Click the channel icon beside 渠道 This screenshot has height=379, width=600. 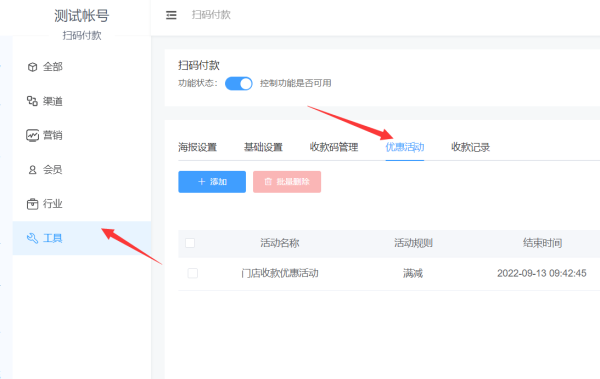tap(32, 101)
